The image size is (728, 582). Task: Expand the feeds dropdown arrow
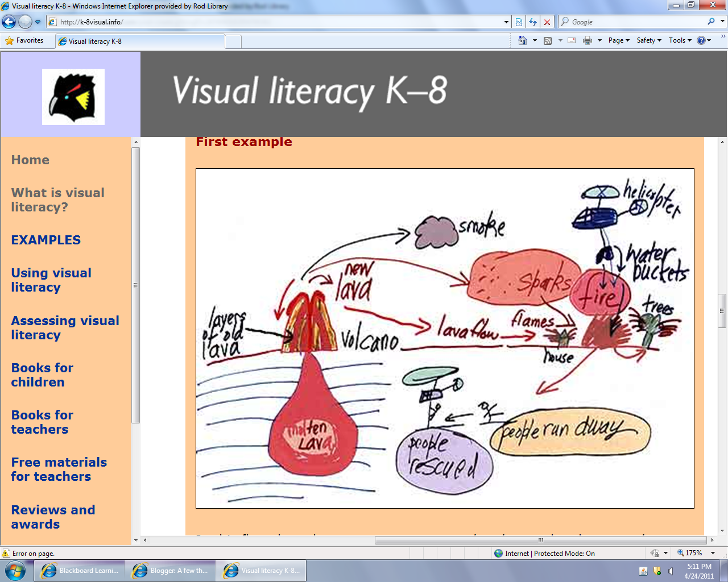pyautogui.click(x=560, y=40)
